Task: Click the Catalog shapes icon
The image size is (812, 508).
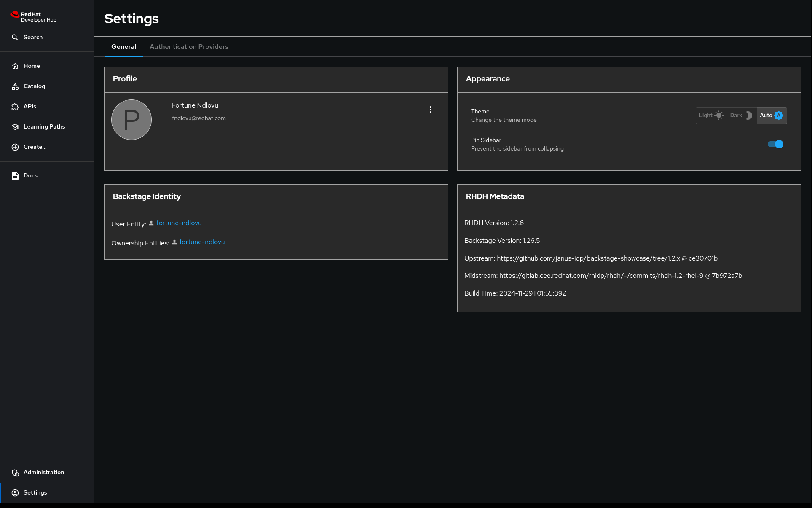Action: [x=15, y=86]
